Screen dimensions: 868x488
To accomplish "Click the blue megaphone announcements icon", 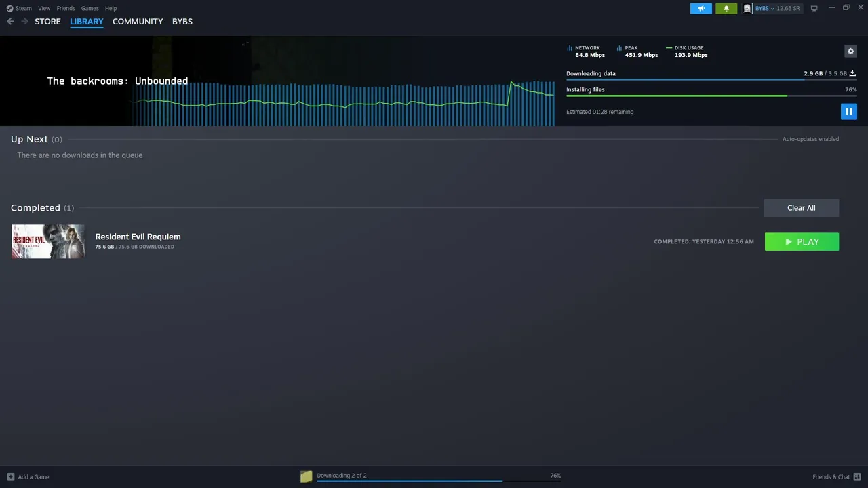I will point(701,8).
